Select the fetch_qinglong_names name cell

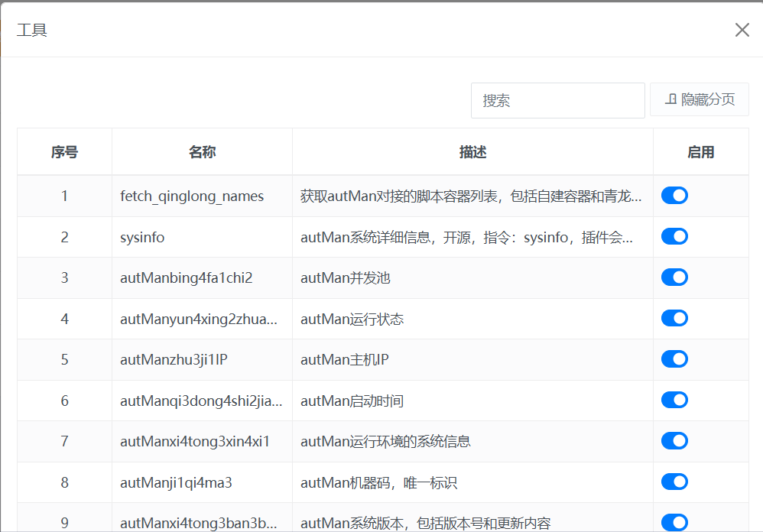click(x=192, y=196)
